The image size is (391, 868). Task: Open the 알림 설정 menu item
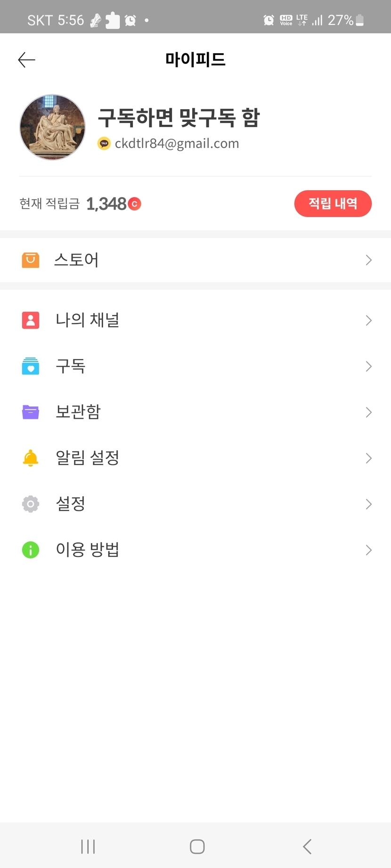(x=87, y=458)
